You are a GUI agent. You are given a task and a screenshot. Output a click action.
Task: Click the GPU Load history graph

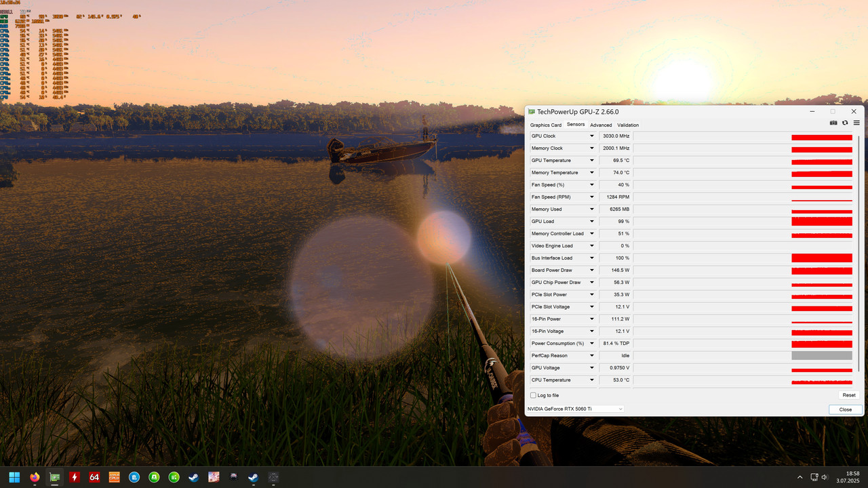pos(743,222)
